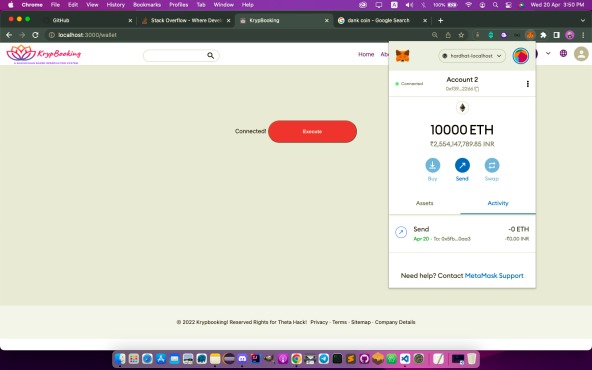Viewport: 592px width, 370px height.
Task: Open the Chrome three-dot menu
Action: (583, 35)
